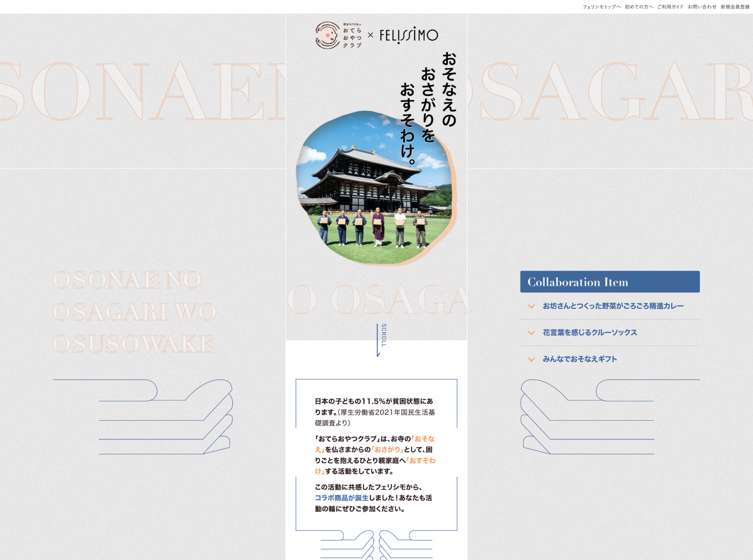
Task: Click the chevron beside クルーソックス item
Action: 531,333
